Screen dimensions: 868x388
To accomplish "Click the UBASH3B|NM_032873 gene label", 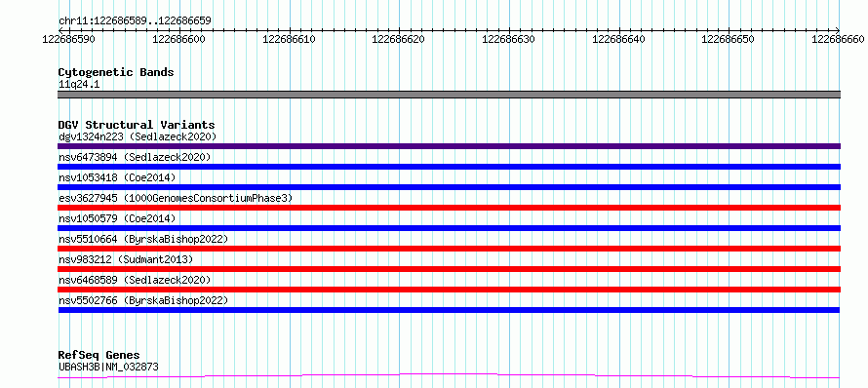I will click(108, 367).
